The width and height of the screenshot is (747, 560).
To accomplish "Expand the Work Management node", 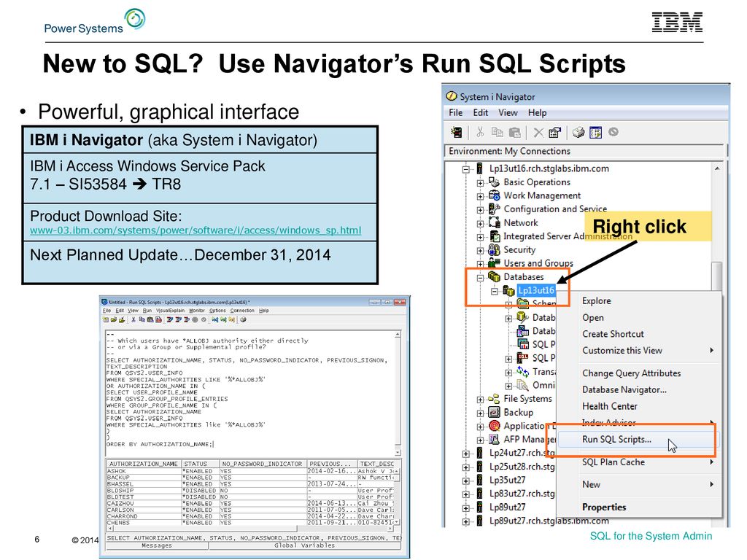I will 480,196.
